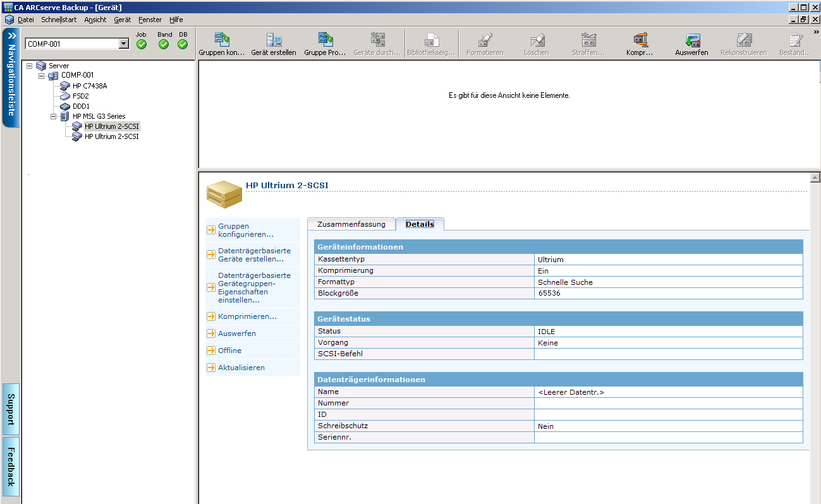Click the details pane scrollbar up arrow
Screen dimensions: 821x504
815,178
